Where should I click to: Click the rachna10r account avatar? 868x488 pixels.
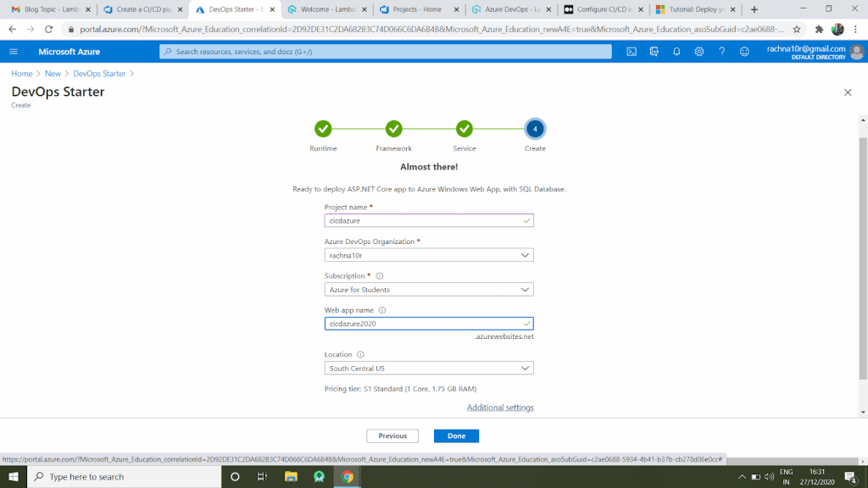[x=855, y=52]
